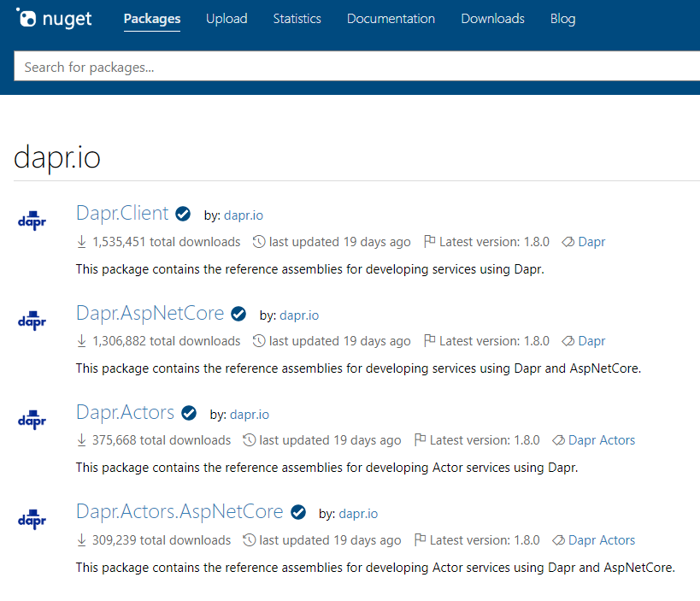The height and width of the screenshot is (601, 700).
Task: Open the Dapr.AspNetCore package logo
Action: coord(32,321)
